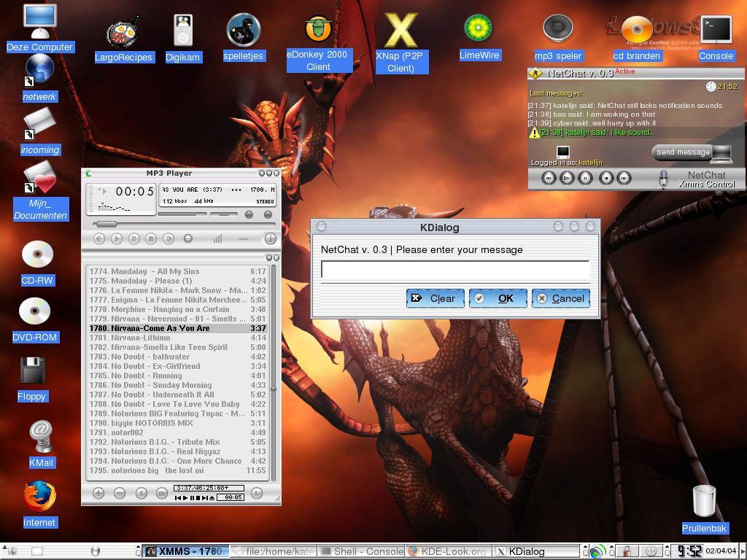Select track 1786 No Doubt - Sunday Morning
Viewport: 747px width, 560px height.
point(178,385)
